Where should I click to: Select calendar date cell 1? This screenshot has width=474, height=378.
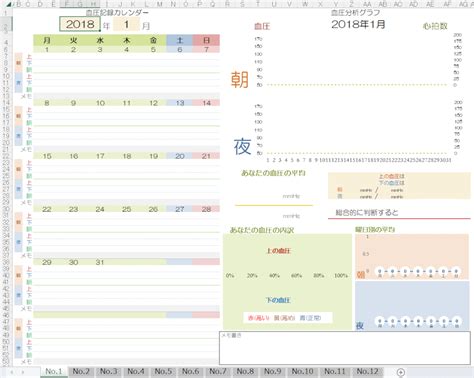(47, 49)
